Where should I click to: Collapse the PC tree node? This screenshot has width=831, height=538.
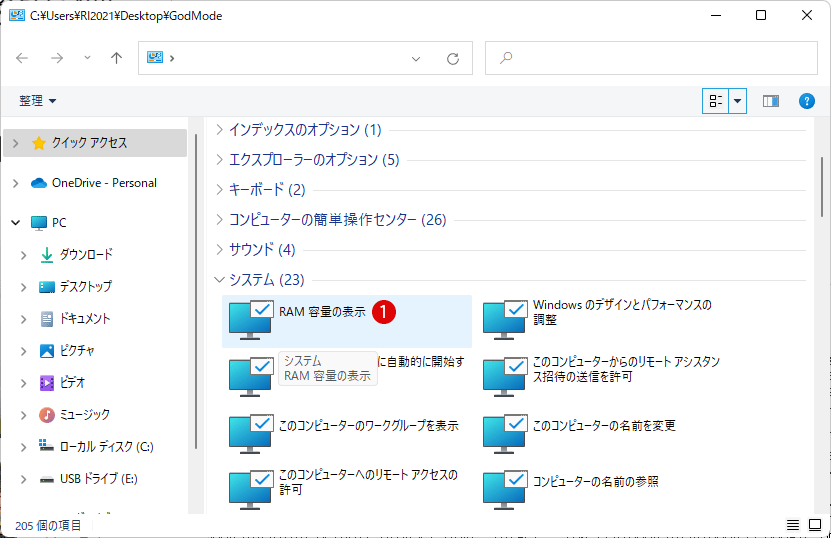(x=15, y=223)
